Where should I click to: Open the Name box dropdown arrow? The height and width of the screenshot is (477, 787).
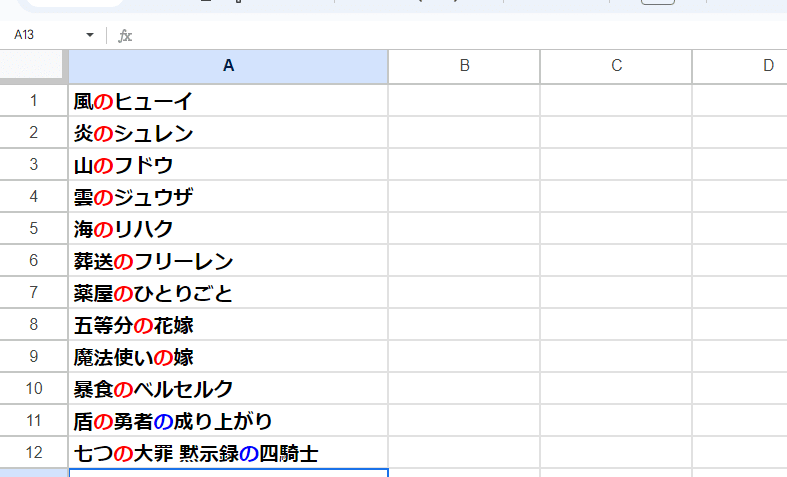click(90, 35)
